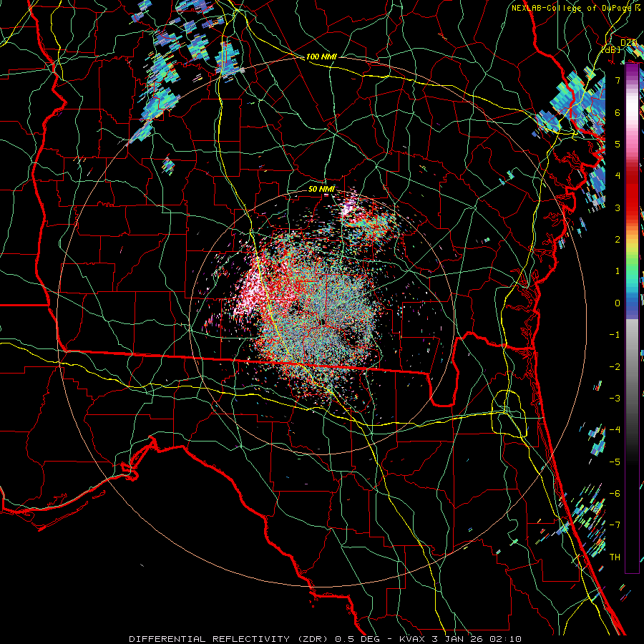The height and width of the screenshot is (644, 644).
Task: Click the "TH" threshold label on scale
Action: pyautogui.click(x=615, y=557)
